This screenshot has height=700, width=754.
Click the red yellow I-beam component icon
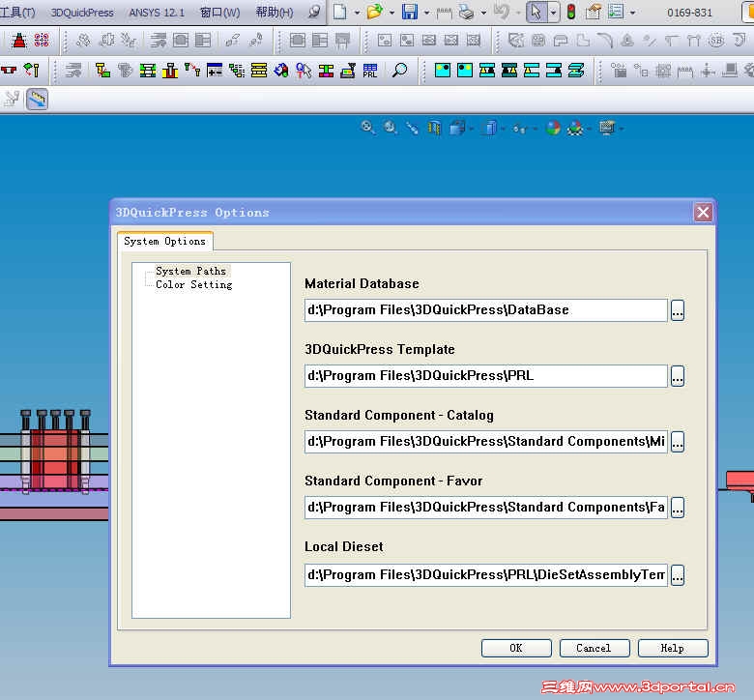326,71
